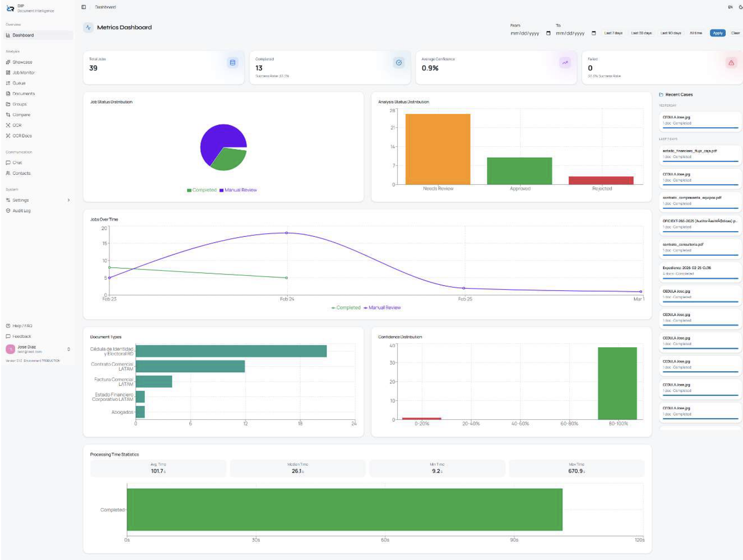The width and height of the screenshot is (743, 560).
Task: Select the Queue icon in the sidebar
Action: [x=8, y=83]
